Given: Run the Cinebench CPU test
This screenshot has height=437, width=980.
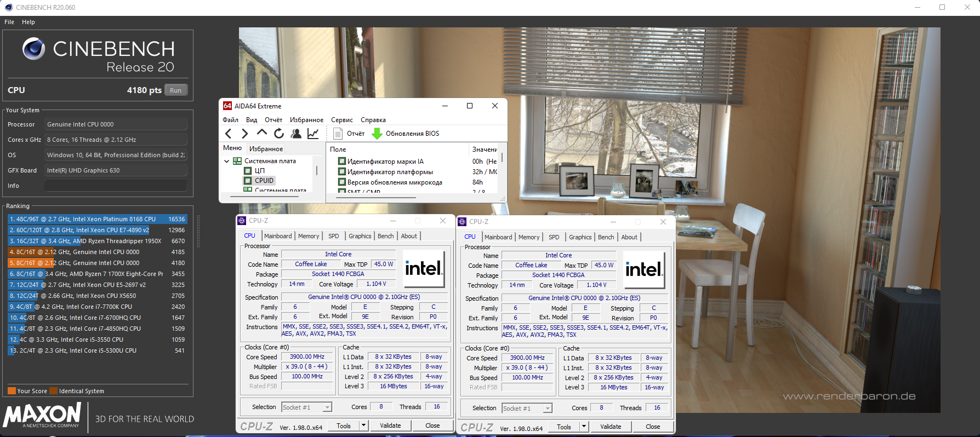Looking at the screenshot, I should tap(175, 90).
